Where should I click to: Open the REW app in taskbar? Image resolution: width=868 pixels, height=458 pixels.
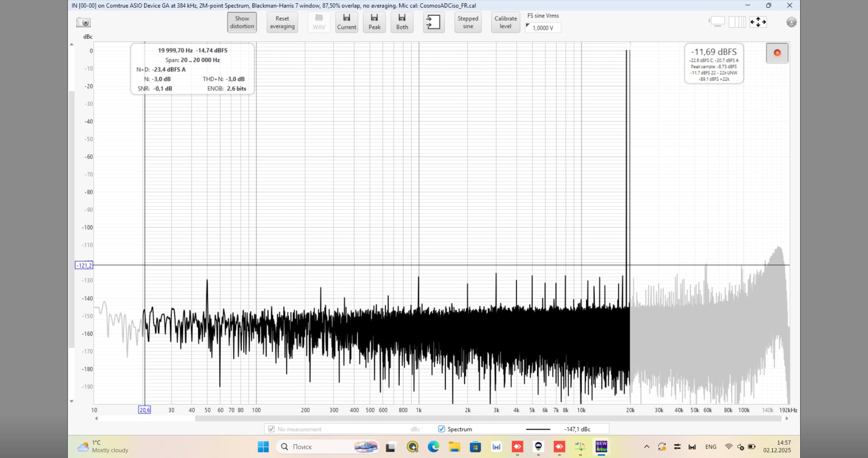pos(601,447)
